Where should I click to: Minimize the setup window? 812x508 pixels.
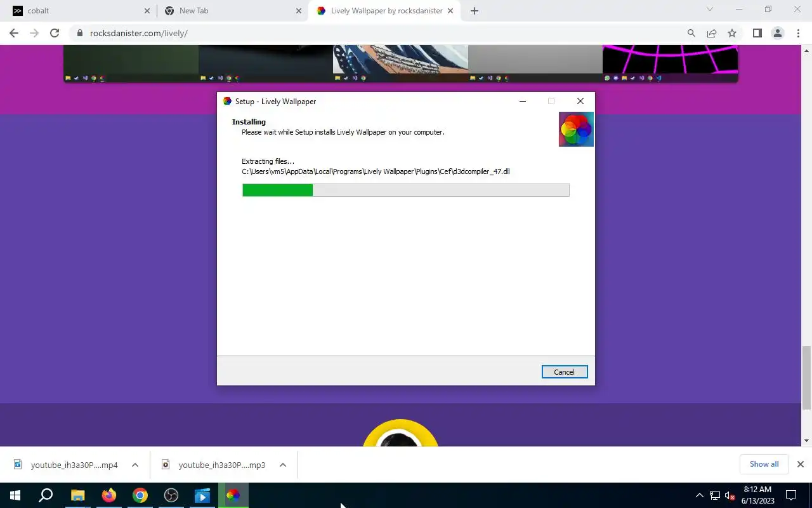523,101
